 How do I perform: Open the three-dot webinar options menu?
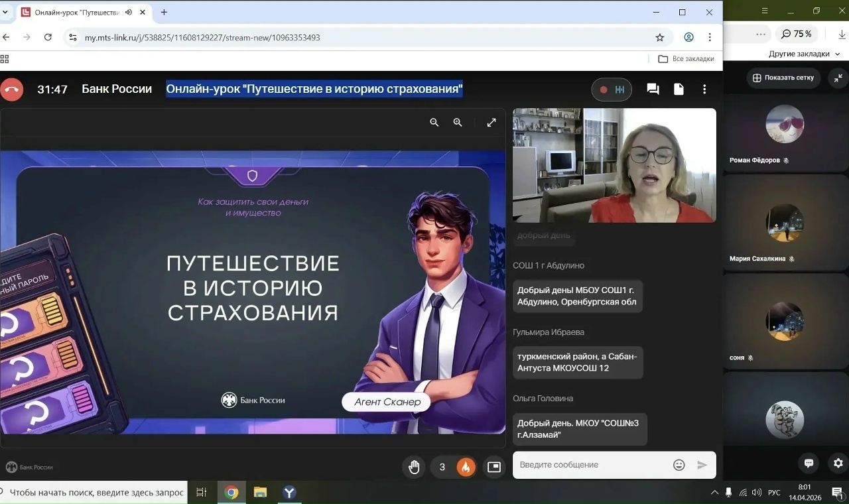(704, 90)
